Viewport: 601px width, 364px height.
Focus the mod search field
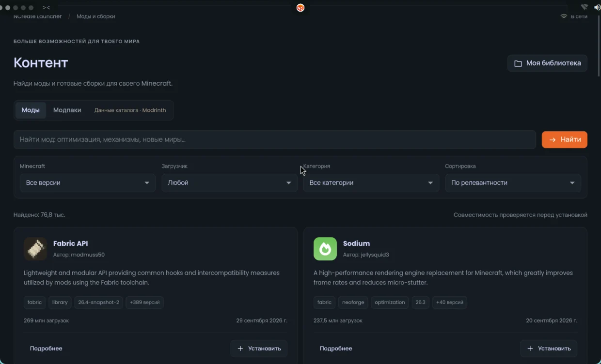pos(275,139)
